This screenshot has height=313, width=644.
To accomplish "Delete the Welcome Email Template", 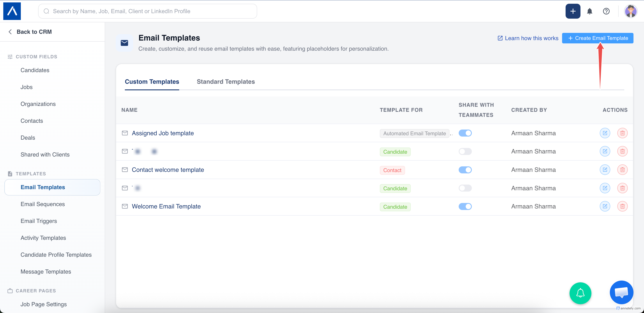I will [622, 206].
